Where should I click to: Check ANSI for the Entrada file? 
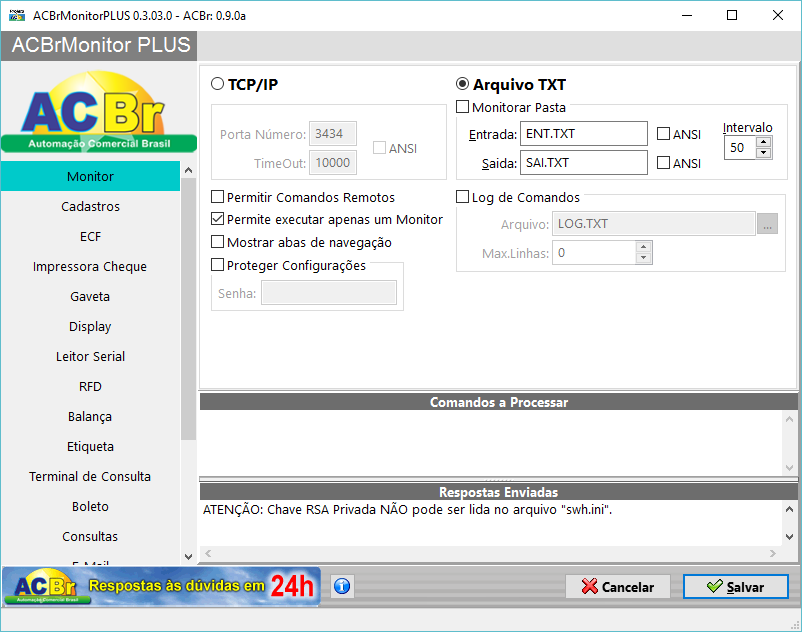click(x=663, y=133)
